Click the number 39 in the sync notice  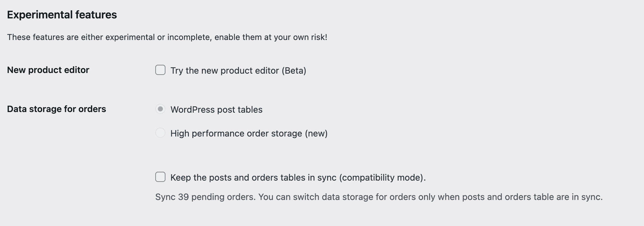tap(183, 197)
